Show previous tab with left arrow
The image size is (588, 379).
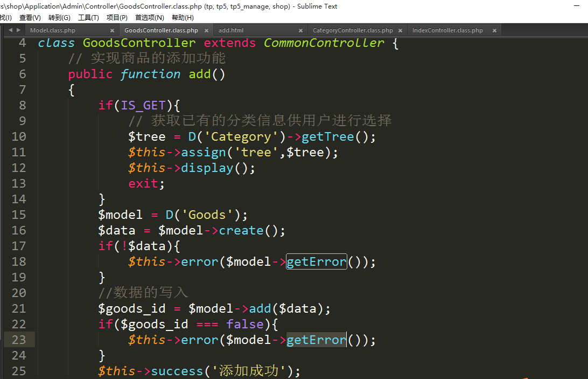point(10,30)
